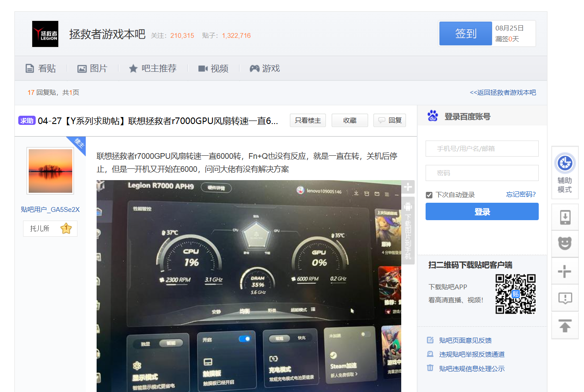584x392 pixels.
Task: Click the 下载贴吧APP text
Action: 448,287
